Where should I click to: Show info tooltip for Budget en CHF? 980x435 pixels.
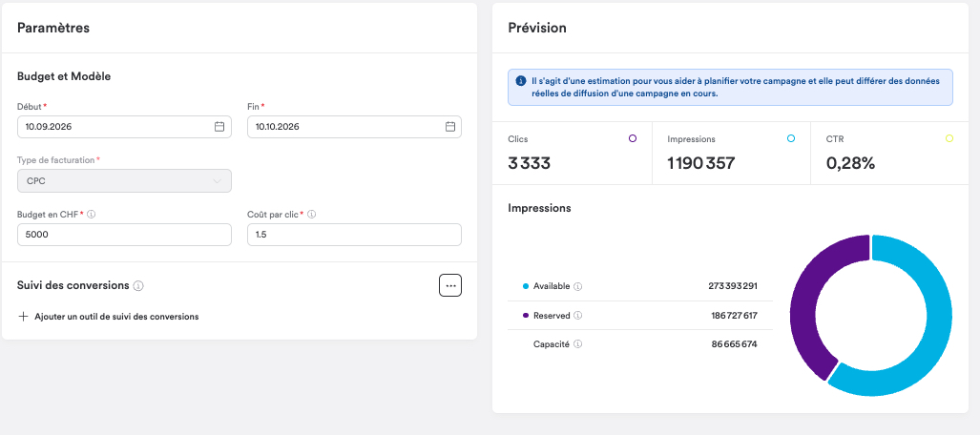click(x=92, y=215)
